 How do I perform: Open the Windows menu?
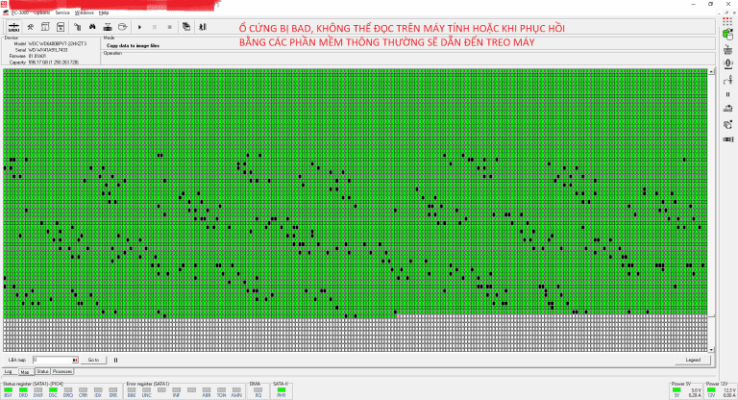84,13
